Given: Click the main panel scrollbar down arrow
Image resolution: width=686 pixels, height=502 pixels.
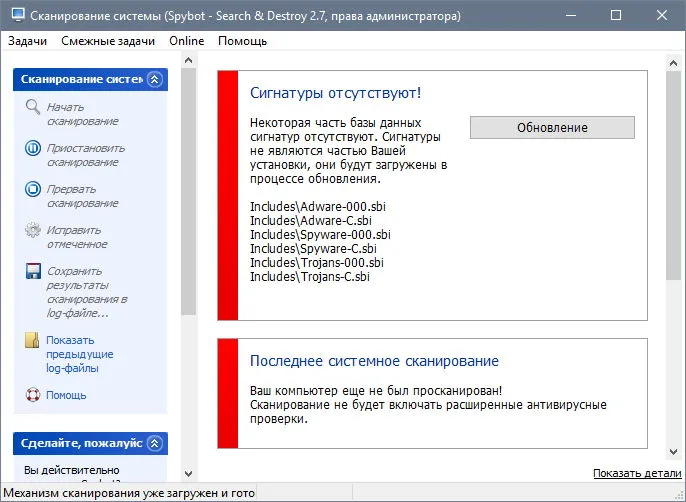Looking at the screenshot, I should tap(673, 452).
